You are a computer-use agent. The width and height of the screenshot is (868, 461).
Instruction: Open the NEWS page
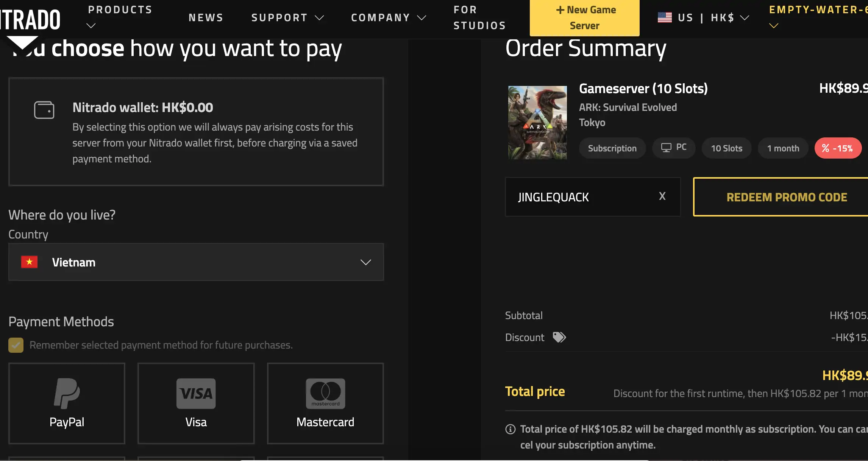[206, 17]
